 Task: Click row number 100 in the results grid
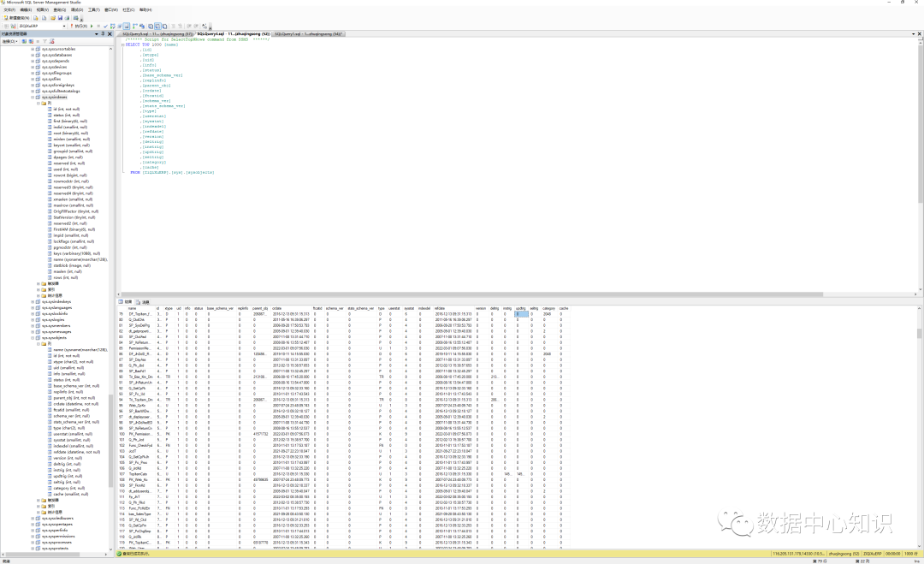pyautogui.click(x=122, y=434)
